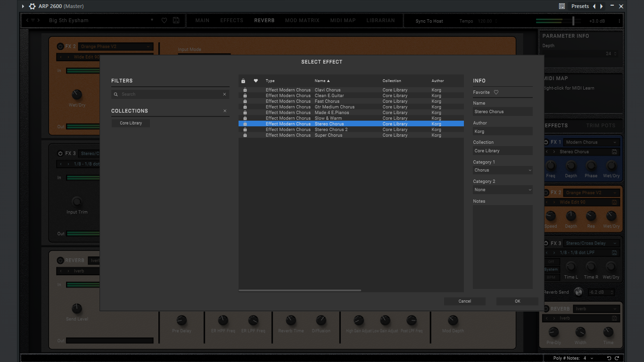Screen dimensions: 644x362
Task: Select the Stereo Chorus 2 row
Action: click(351, 130)
